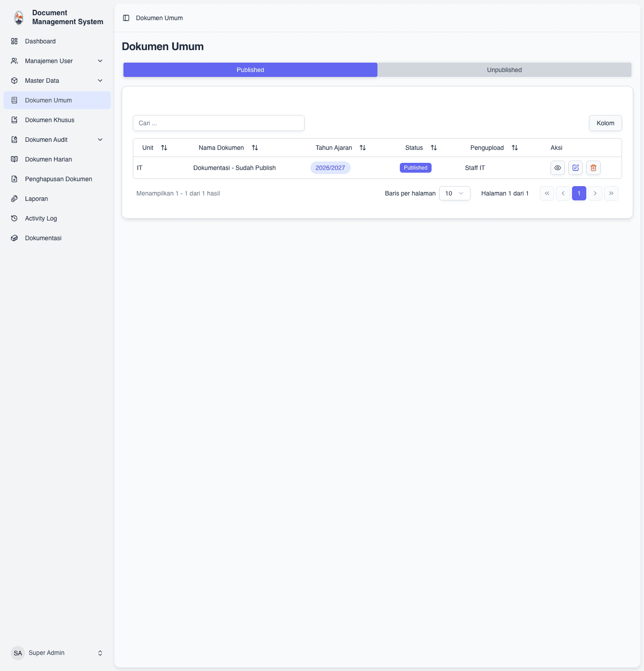Open the rows per page dropdown
The height and width of the screenshot is (671, 644).
455,193
